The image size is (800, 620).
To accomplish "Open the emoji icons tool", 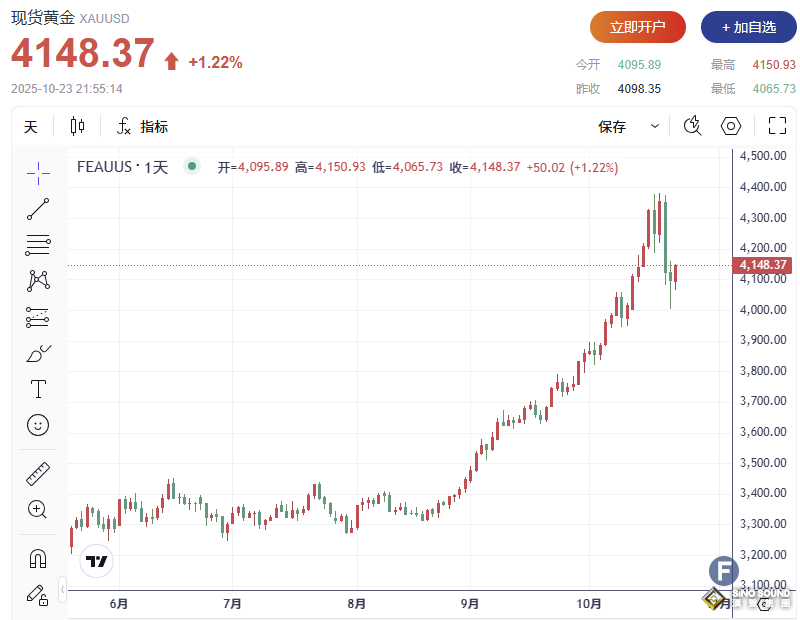I will click(38, 425).
